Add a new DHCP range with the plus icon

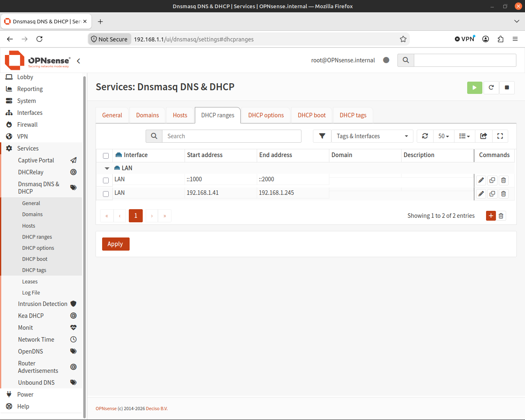(491, 216)
